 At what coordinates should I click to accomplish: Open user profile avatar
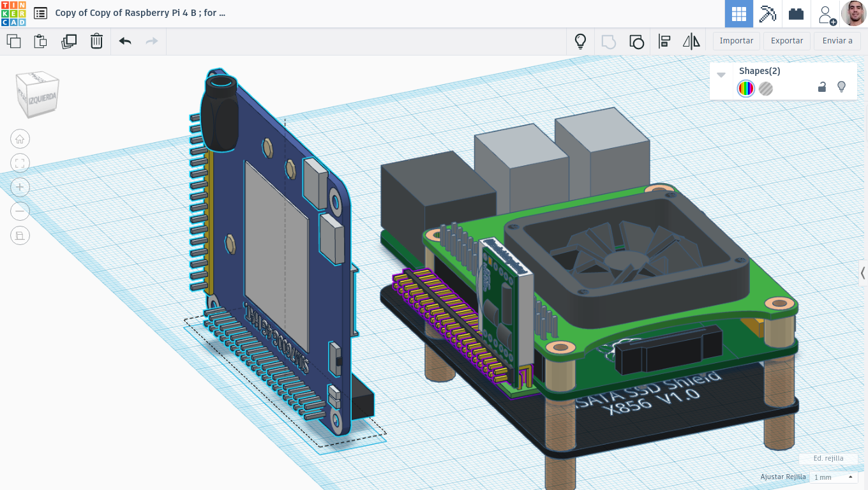(853, 13)
